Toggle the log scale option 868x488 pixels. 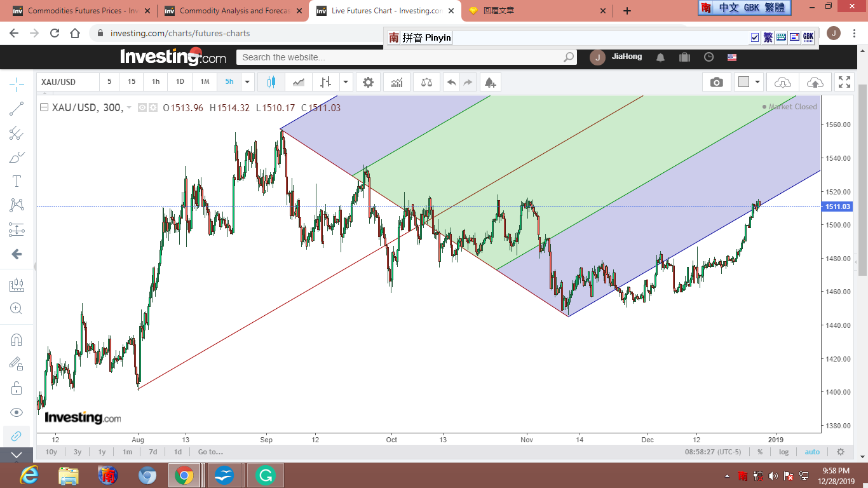[783, 452]
